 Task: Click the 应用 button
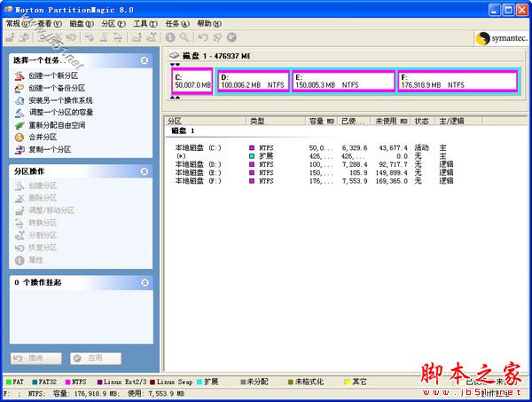click(96, 359)
